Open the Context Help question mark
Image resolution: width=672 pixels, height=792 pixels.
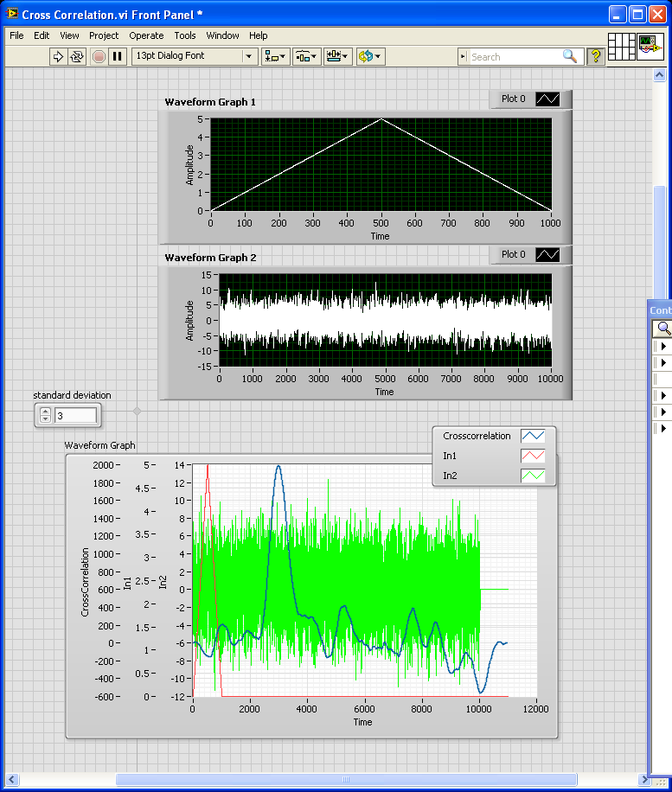point(596,56)
